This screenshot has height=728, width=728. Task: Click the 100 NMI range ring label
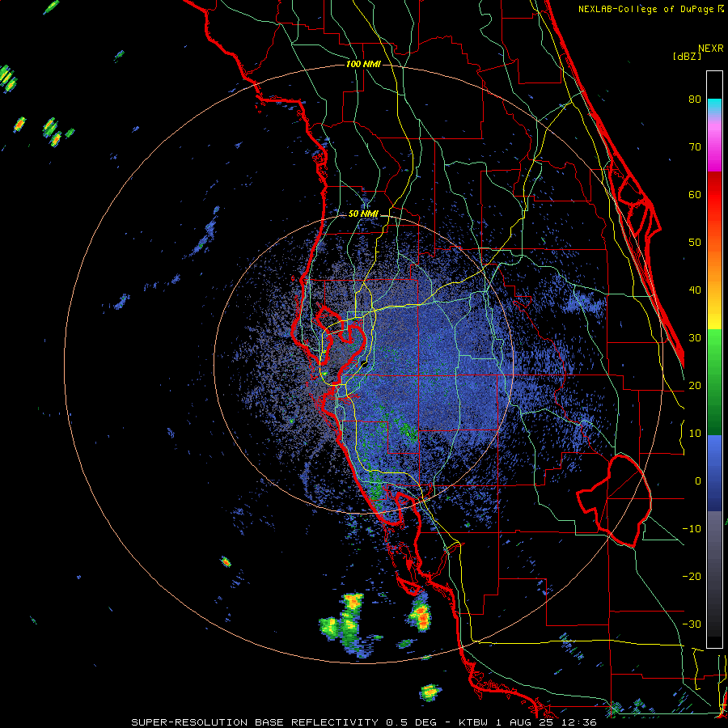point(363,64)
